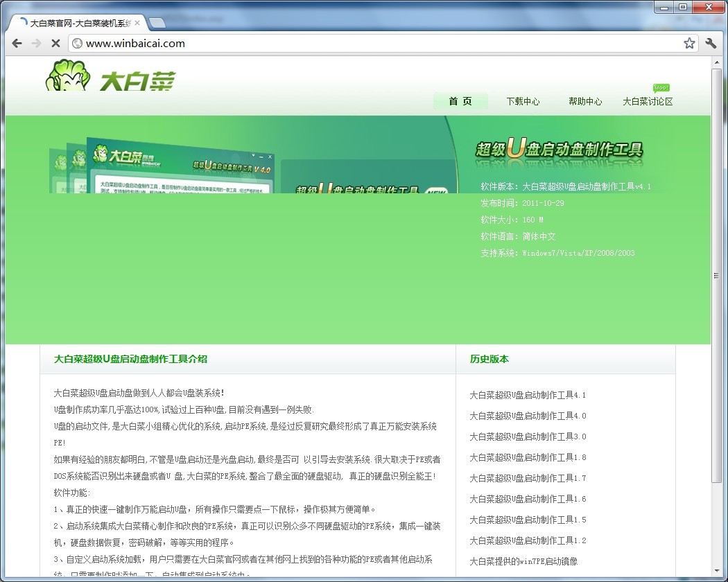Close the 大白菜官网 browser tab

pos(137,23)
